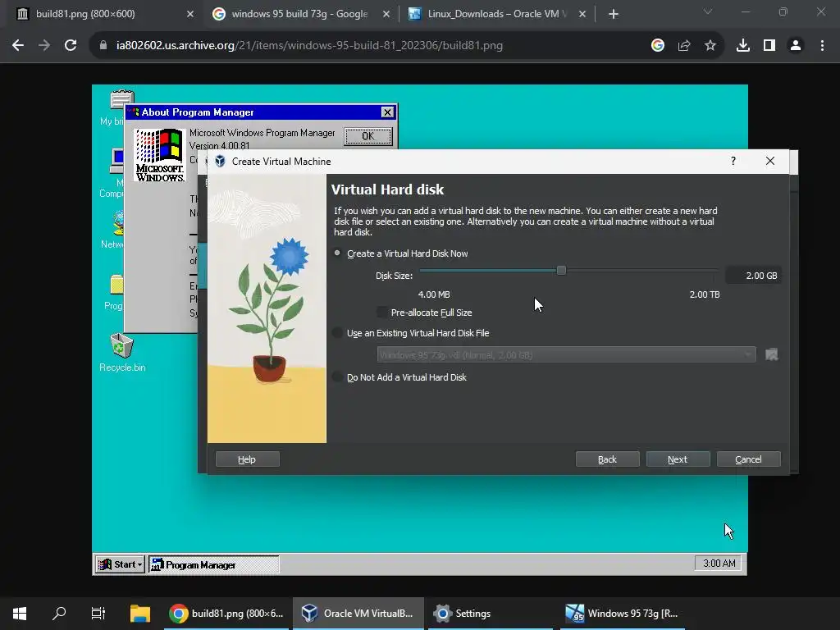Open Task View on taskbar

[98, 614]
